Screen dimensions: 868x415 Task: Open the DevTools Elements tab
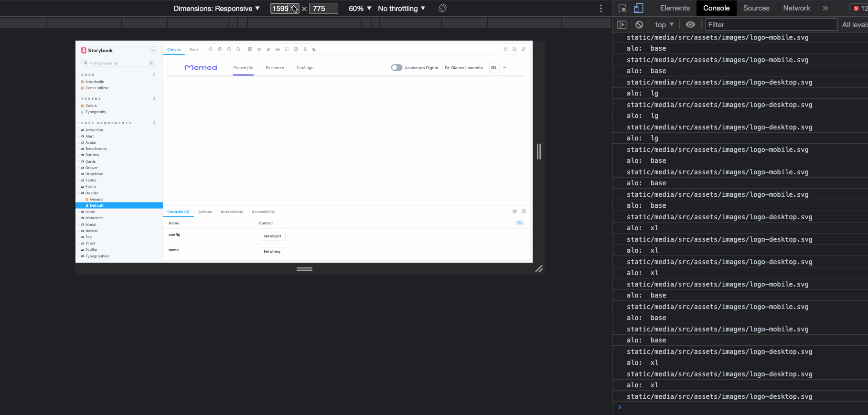pos(675,8)
